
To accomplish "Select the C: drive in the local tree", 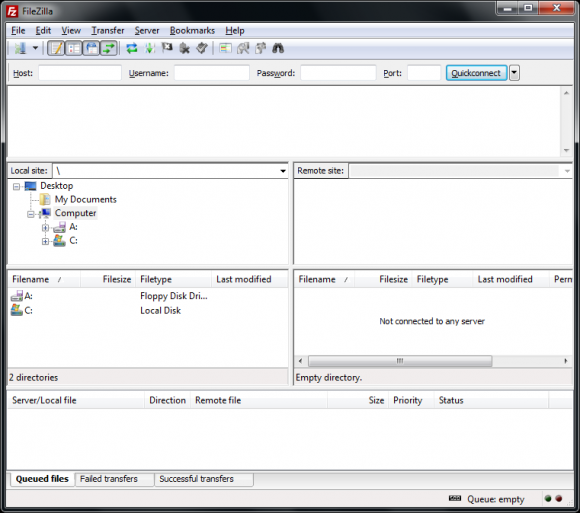I will pyautogui.click(x=73, y=240).
